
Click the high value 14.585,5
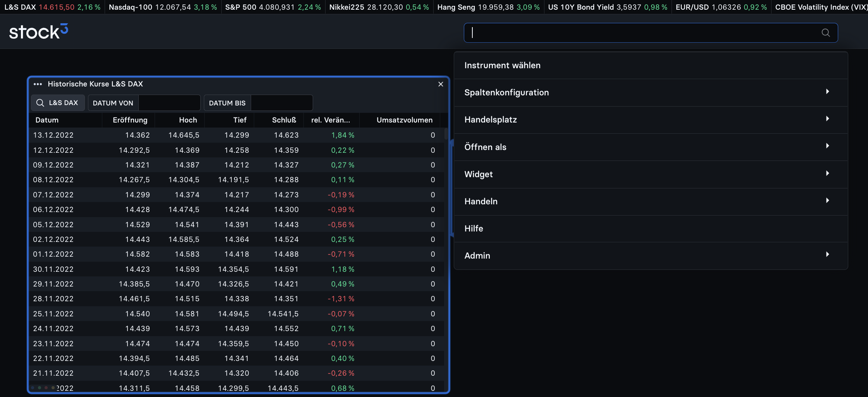(x=184, y=240)
